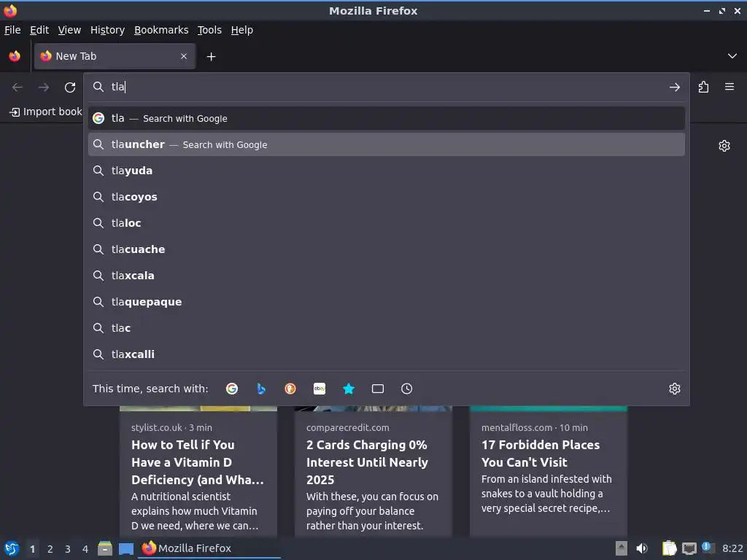The height and width of the screenshot is (560, 747).
Task: Search open tabs via tab icon
Action: 378,389
